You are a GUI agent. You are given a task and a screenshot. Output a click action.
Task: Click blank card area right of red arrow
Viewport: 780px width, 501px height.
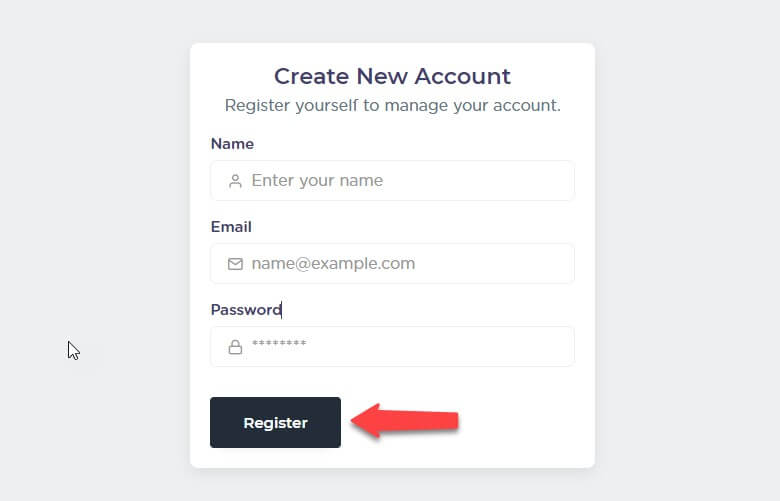click(x=522, y=422)
